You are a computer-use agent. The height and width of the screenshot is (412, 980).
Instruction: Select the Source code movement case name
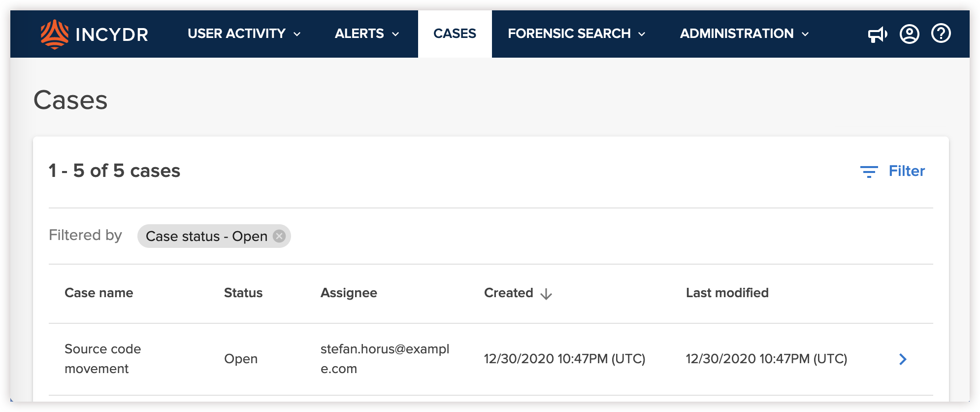pos(102,358)
